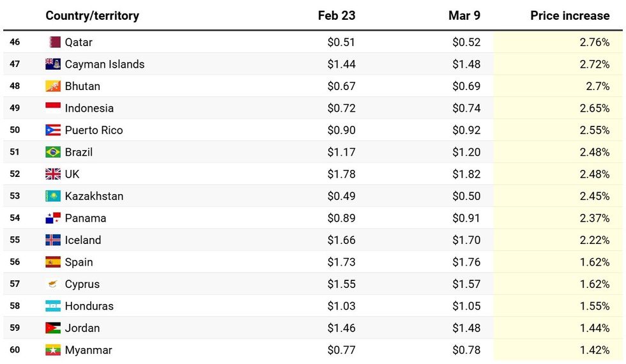Sort by Price increase column header
Screen dimensions: 626x364
(x=569, y=16)
